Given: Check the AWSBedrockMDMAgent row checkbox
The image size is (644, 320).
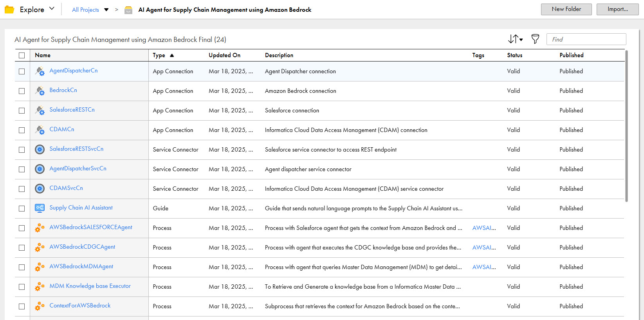Looking at the screenshot, I should [22, 267].
